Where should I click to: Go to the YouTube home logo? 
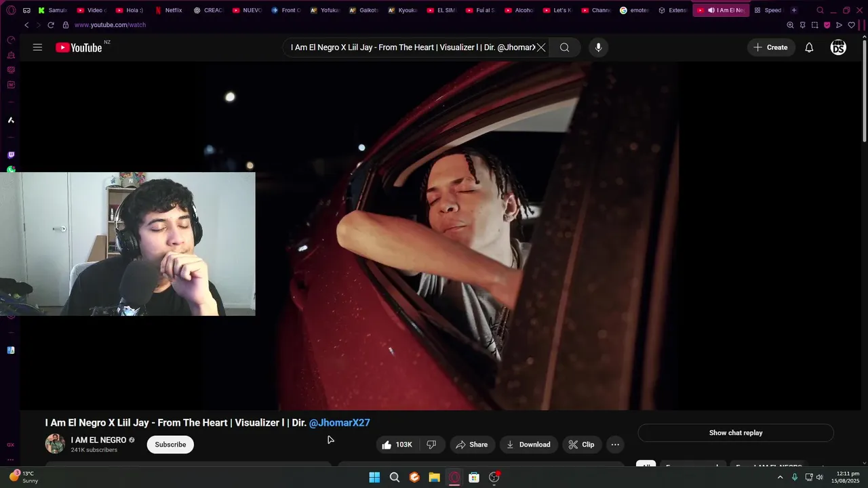coord(79,47)
